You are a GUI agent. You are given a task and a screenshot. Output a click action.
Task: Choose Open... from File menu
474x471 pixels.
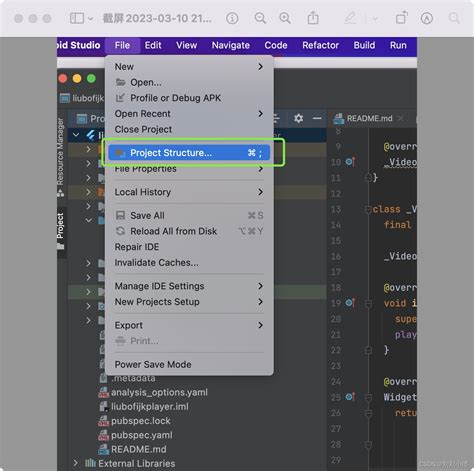pos(189,82)
